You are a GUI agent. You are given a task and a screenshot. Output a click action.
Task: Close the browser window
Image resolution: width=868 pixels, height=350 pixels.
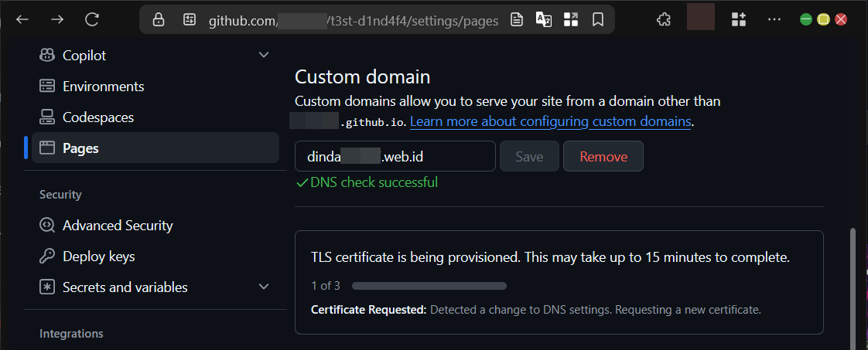(x=841, y=20)
